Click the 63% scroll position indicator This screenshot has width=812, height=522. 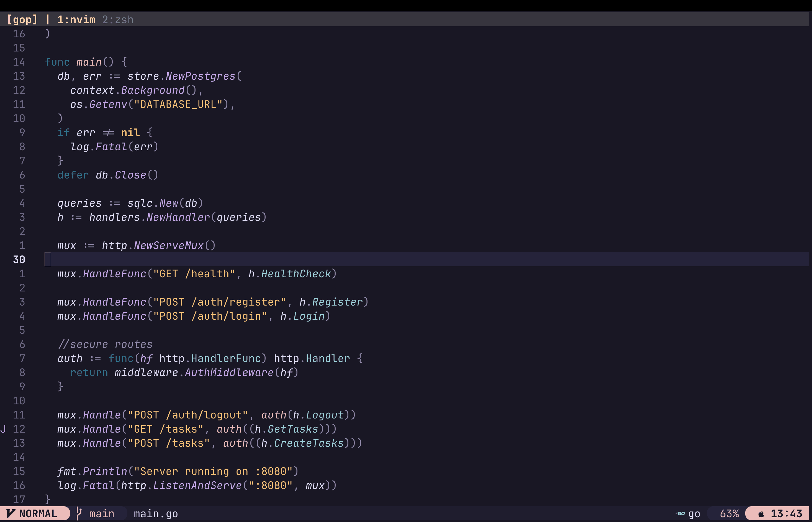(729, 513)
